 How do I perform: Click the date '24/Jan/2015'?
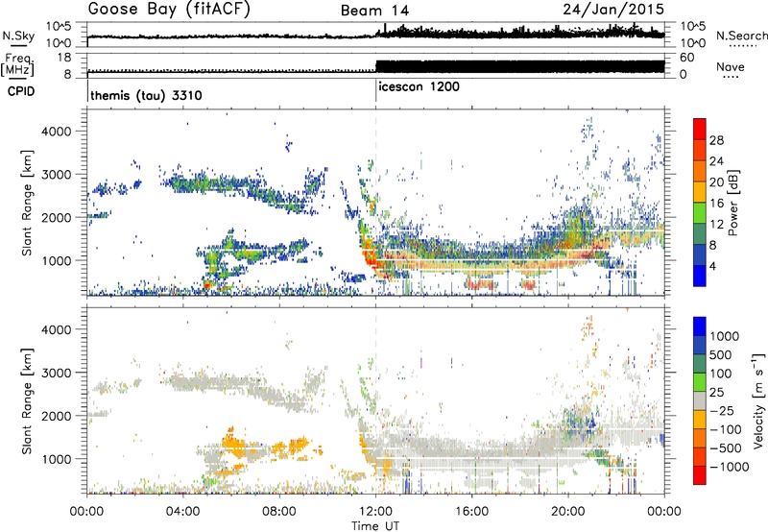pyautogui.click(x=613, y=9)
